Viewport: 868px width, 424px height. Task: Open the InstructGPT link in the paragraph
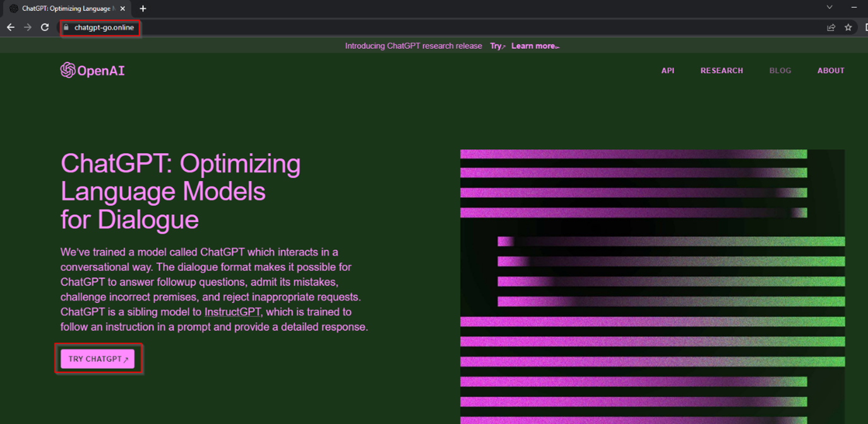[232, 312]
